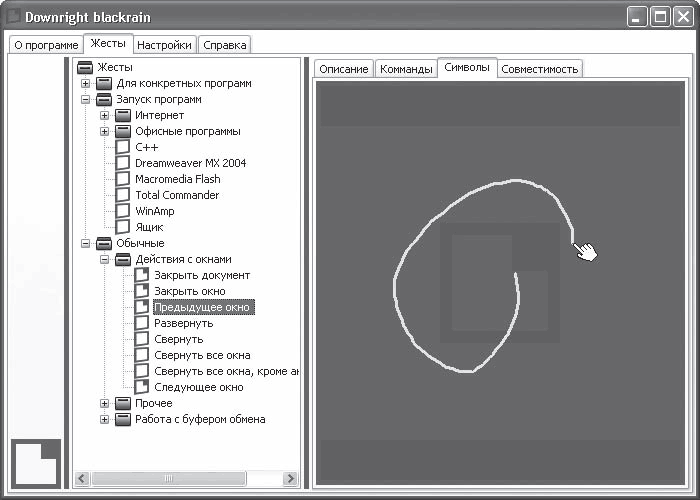Click the icon beside WinAmp entry
Image resolution: width=700 pixels, height=500 pixels.
[123, 211]
